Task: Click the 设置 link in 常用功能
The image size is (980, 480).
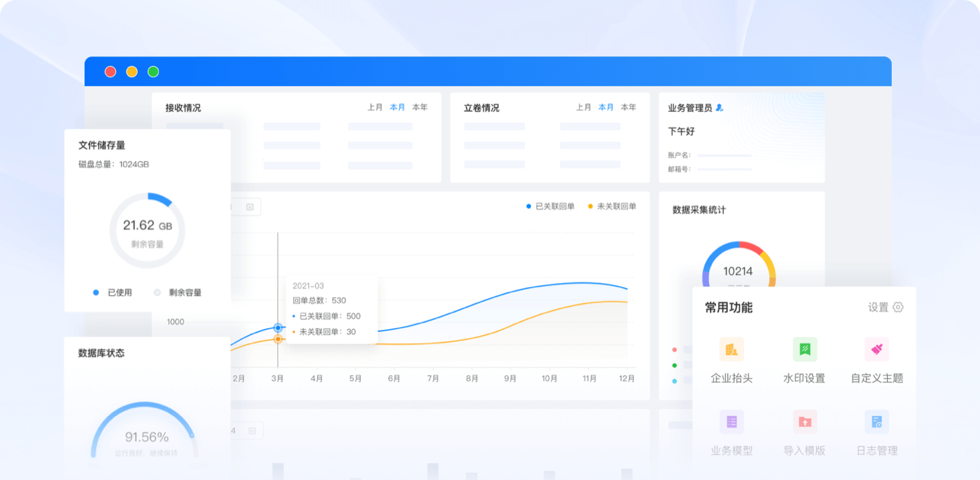Action: tap(878, 307)
